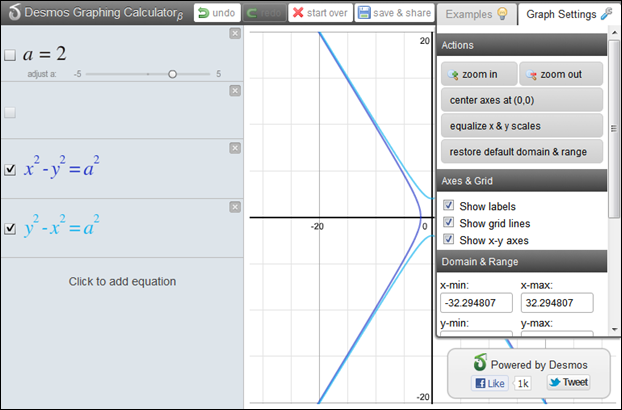Delete the empty second expression row
The height and width of the screenshot is (410, 622).
click(235, 91)
